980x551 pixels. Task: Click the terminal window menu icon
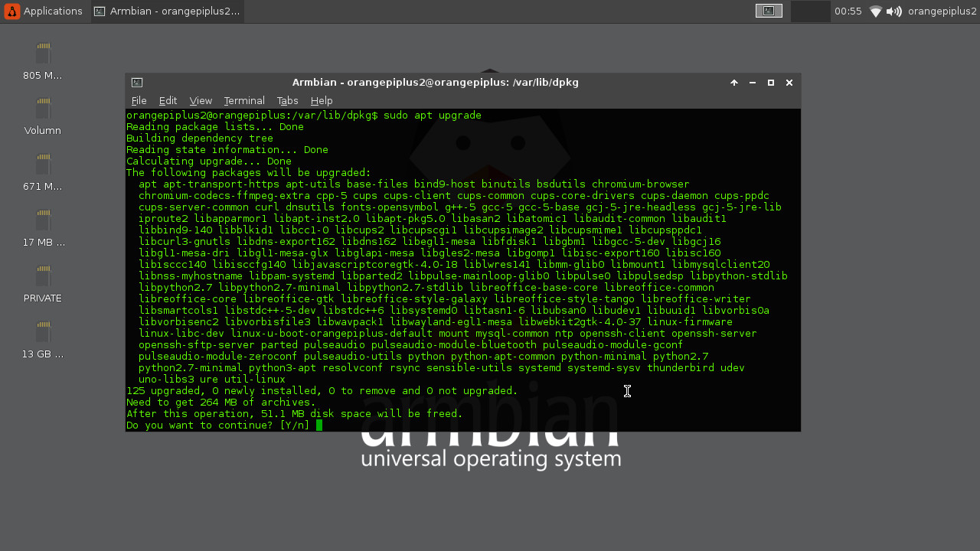pos(137,83)
